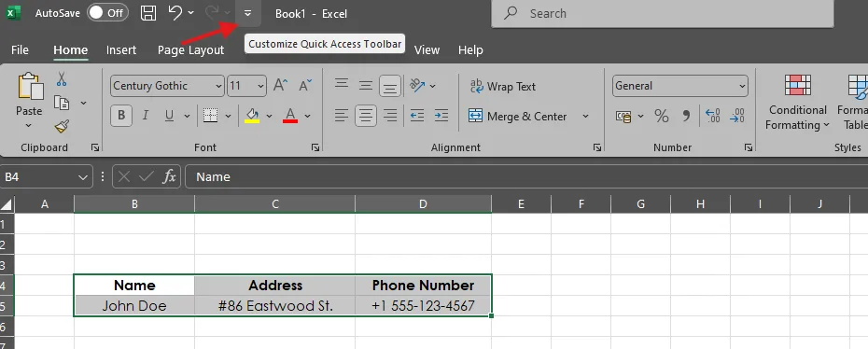
Task: Apply red Font Color
Action: (290, 116)
